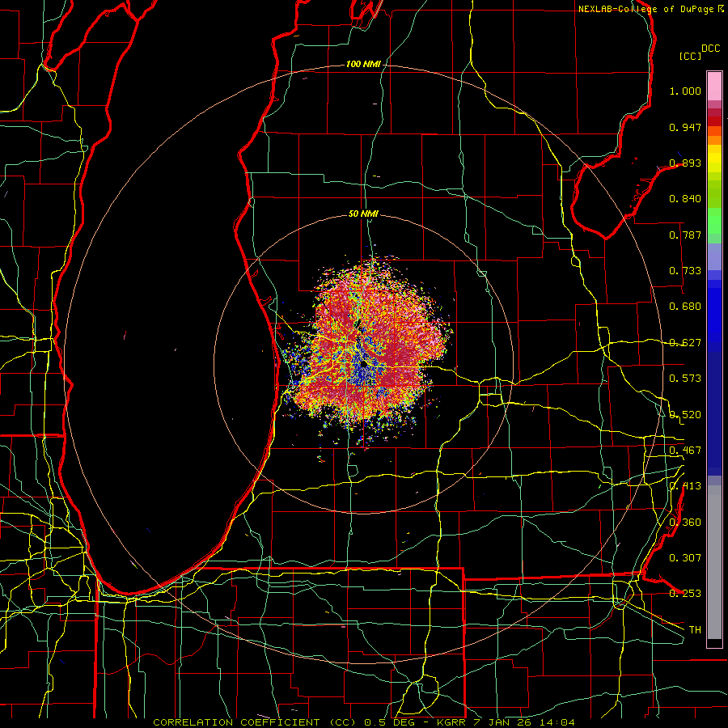Click the 0.307 scale value

tap(685, 558)
